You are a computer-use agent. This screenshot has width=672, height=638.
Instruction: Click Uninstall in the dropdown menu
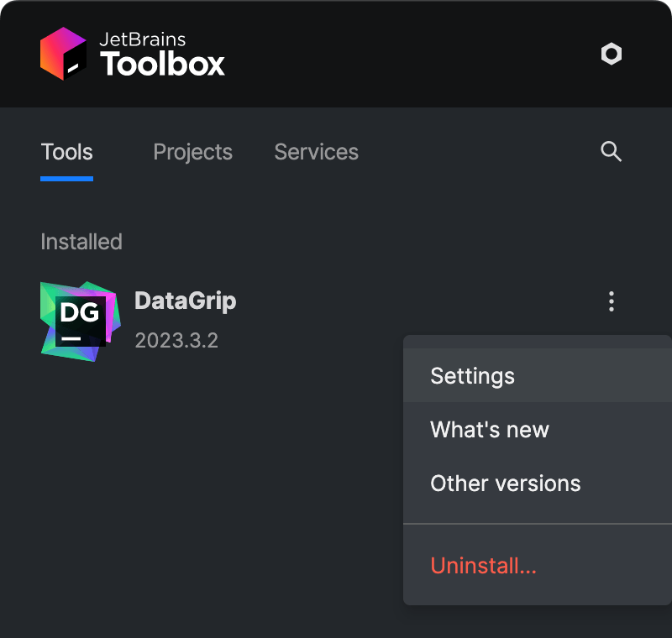484,566
